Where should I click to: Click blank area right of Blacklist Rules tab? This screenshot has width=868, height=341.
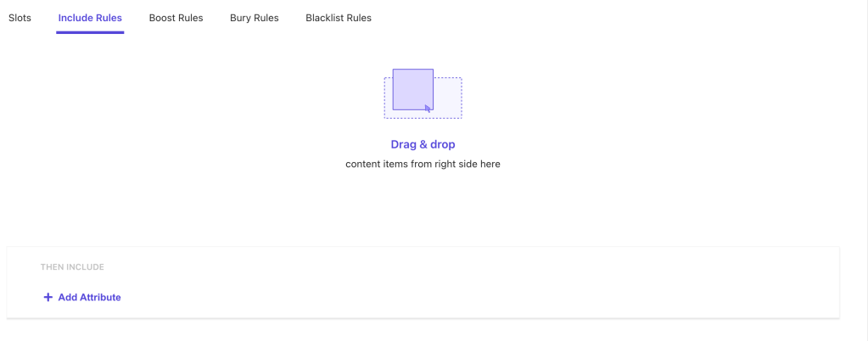pos(594,18)
